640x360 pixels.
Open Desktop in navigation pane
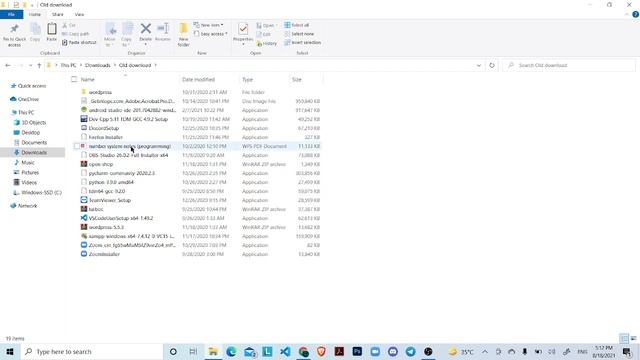tap(27, 133)
